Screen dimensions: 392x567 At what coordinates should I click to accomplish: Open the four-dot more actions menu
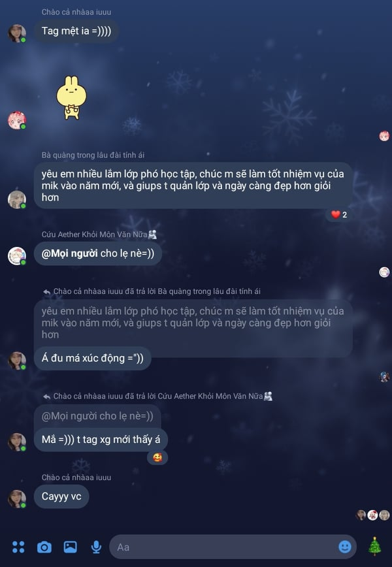18,547
